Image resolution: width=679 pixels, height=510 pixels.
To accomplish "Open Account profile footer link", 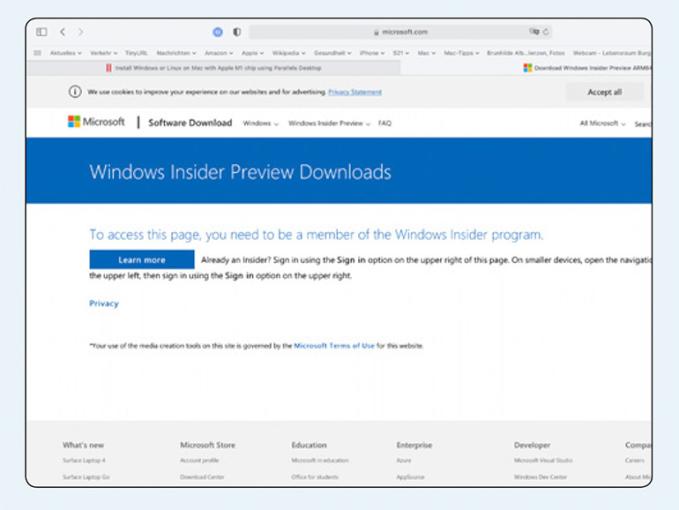I will pyautogui.click(x=199, y=460).
